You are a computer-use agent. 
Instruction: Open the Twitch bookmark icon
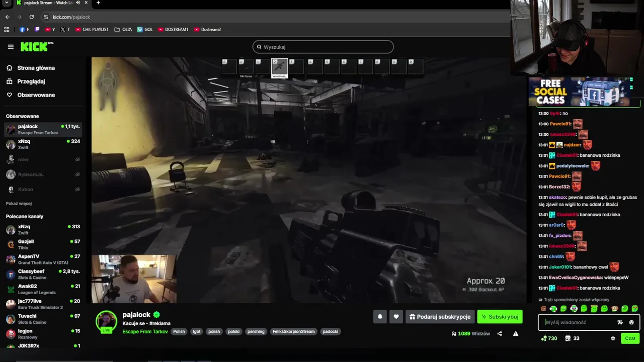37,29
